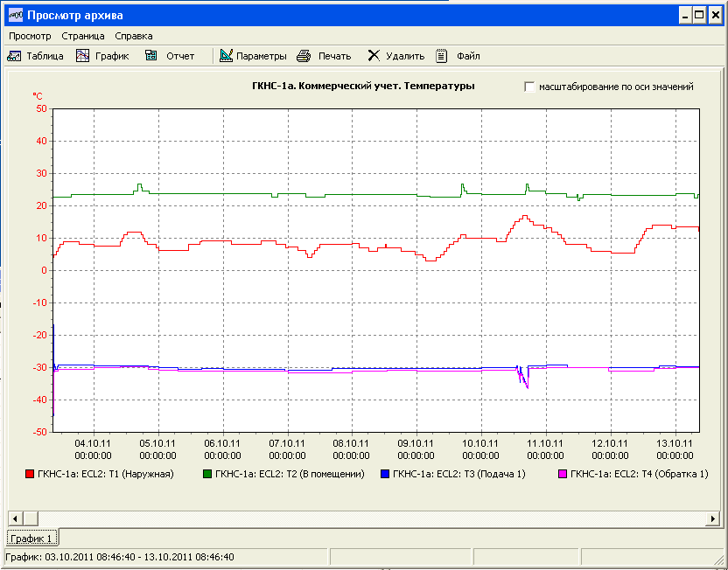Click the scrollbar left arrow
Screen dimensions: 728x570
16,518
